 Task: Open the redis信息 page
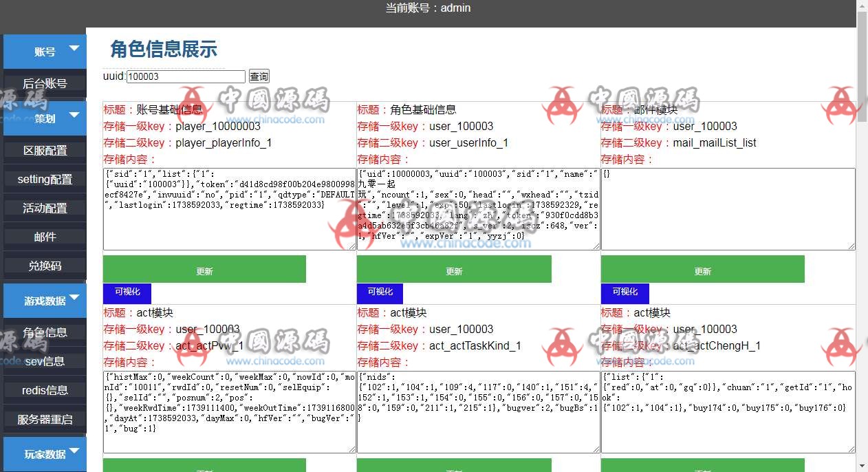(x=44, y=391)
